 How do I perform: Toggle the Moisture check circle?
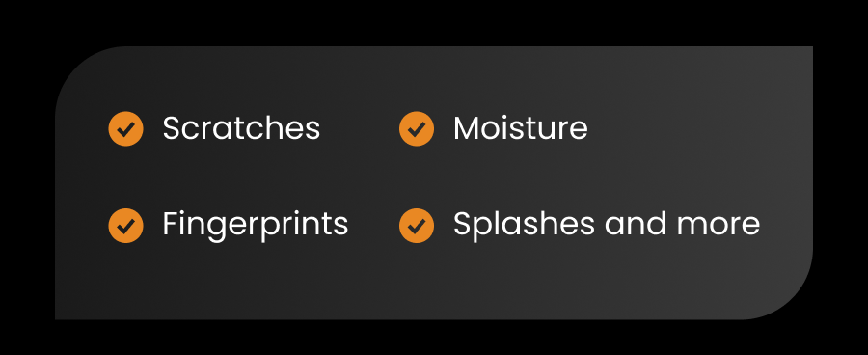(417, 128)
